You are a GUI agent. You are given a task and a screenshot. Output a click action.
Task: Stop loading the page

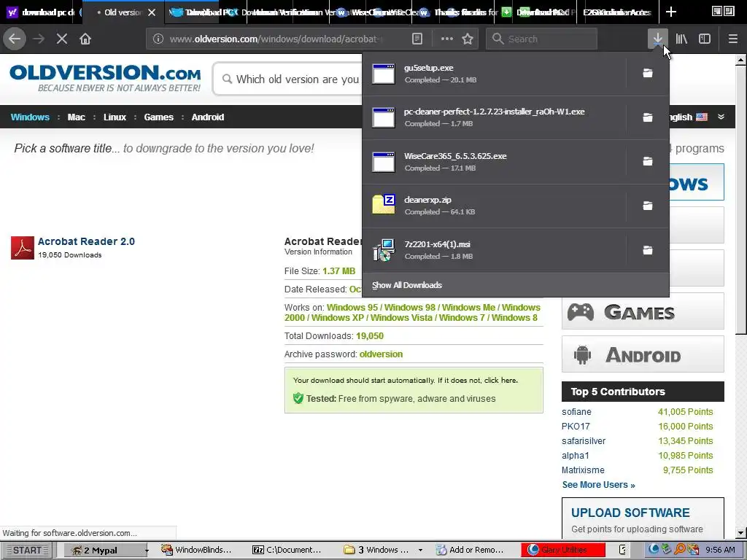(62, 39)
